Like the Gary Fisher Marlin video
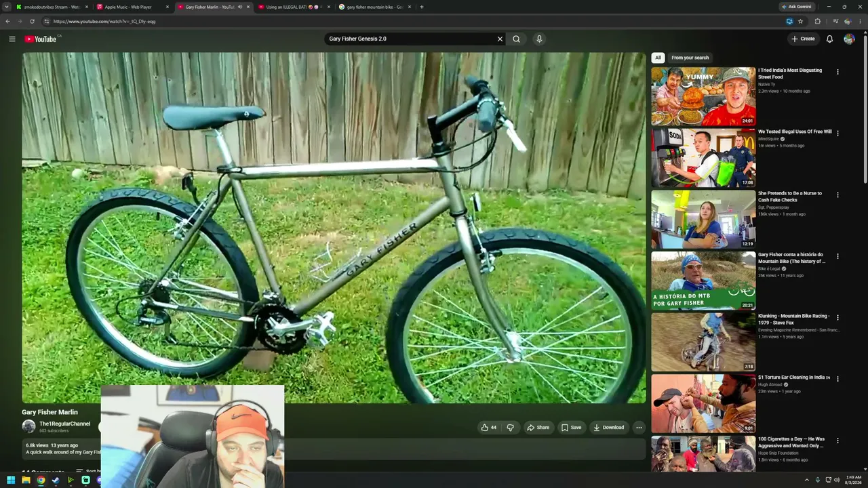 pos(489,428)
